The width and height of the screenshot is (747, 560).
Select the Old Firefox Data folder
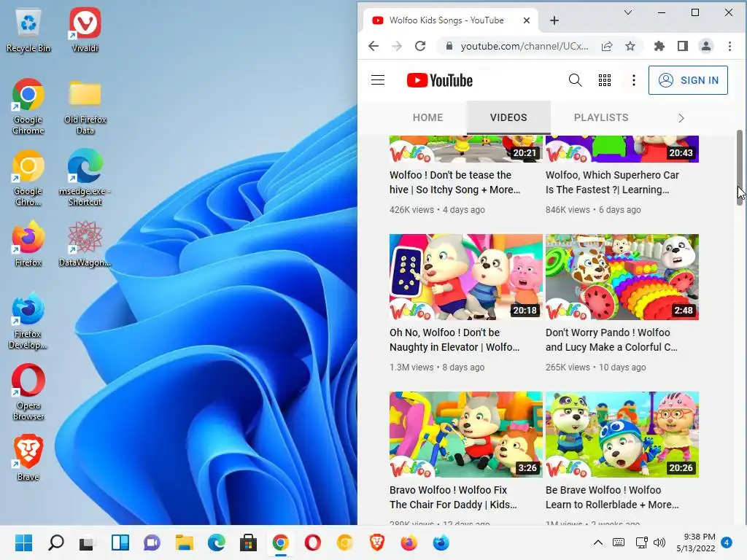85,106
